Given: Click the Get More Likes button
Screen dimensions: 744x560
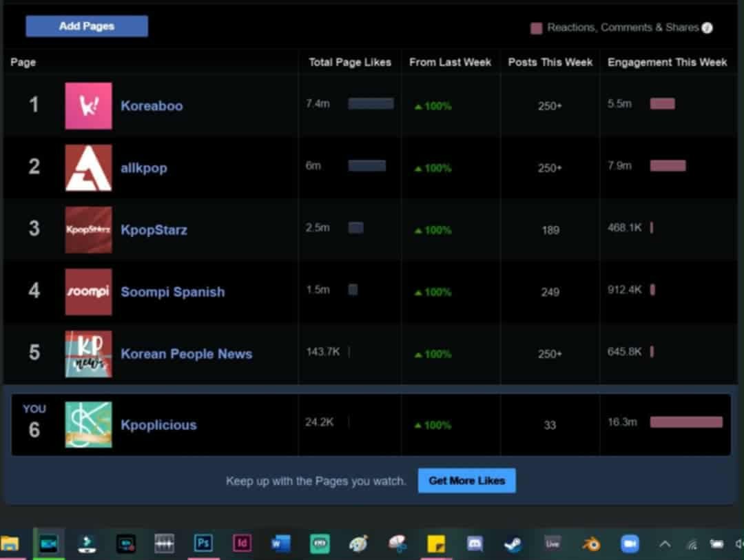Looking at the screenshot, I should (x=466, y=481).
